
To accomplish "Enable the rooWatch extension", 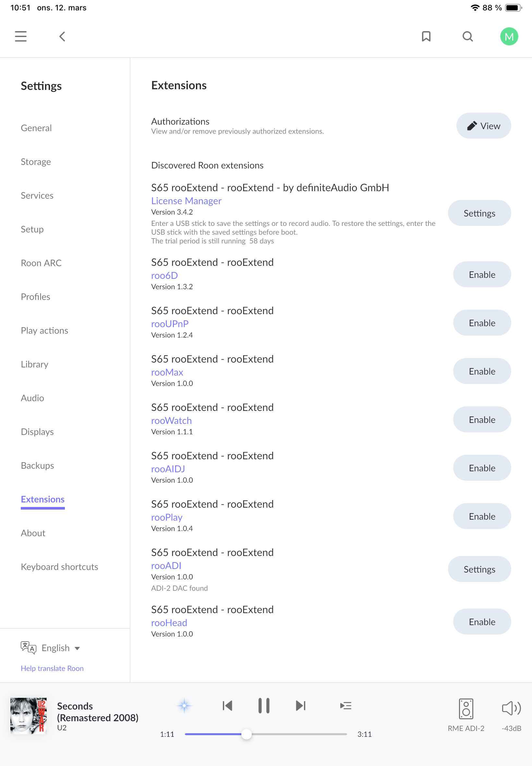I will [482, 420].
